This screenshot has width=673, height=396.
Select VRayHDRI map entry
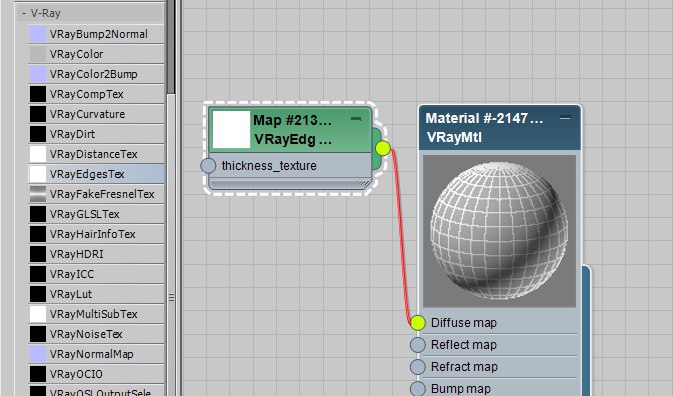pos(96,254)
